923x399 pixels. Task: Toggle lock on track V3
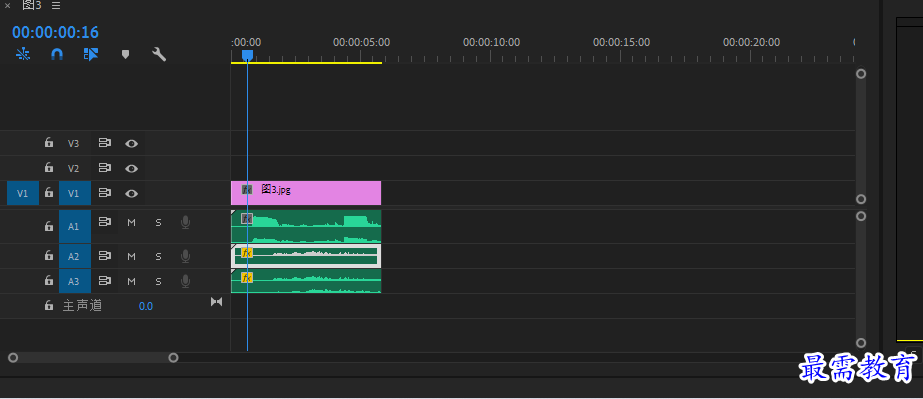click(x=49, y=143)
